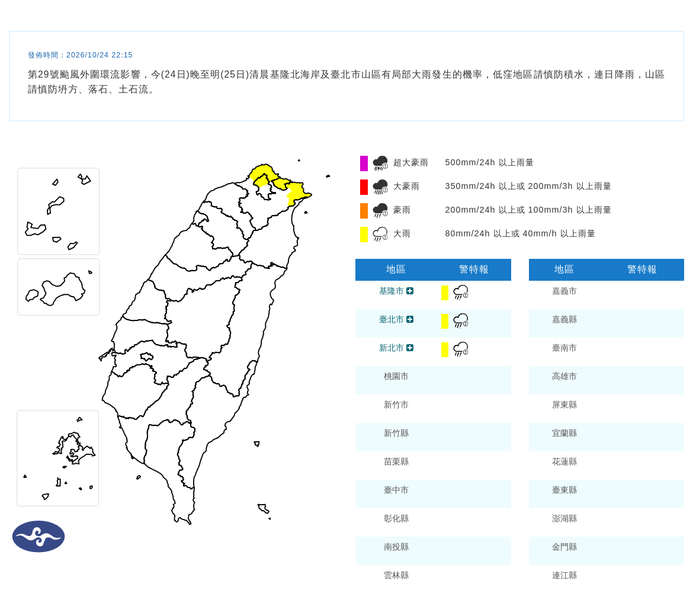Screen dimensions: 693x616
Task: Click the 彰化縣 row
Action: coord(433,522)
